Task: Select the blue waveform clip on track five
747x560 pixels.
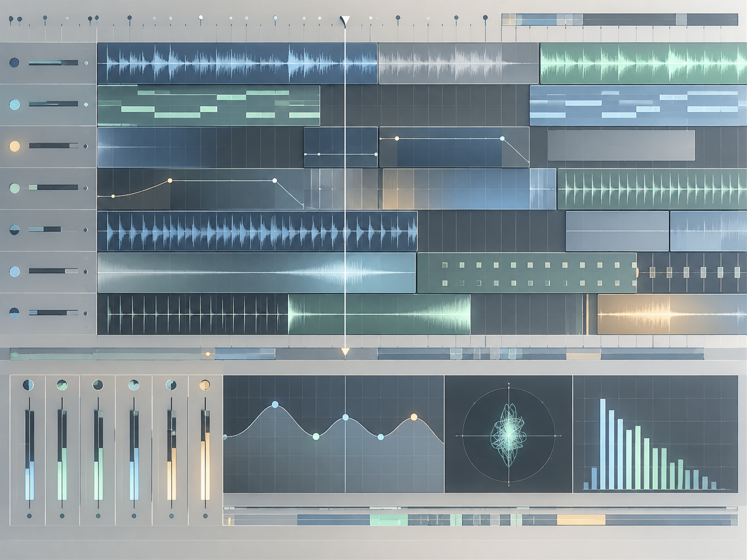Action: point(257,231)
